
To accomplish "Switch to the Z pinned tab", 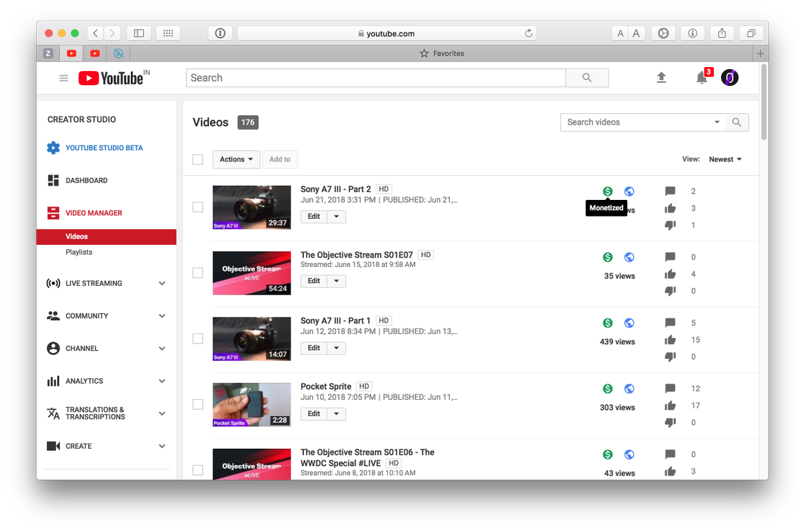I will coord(48,54).
